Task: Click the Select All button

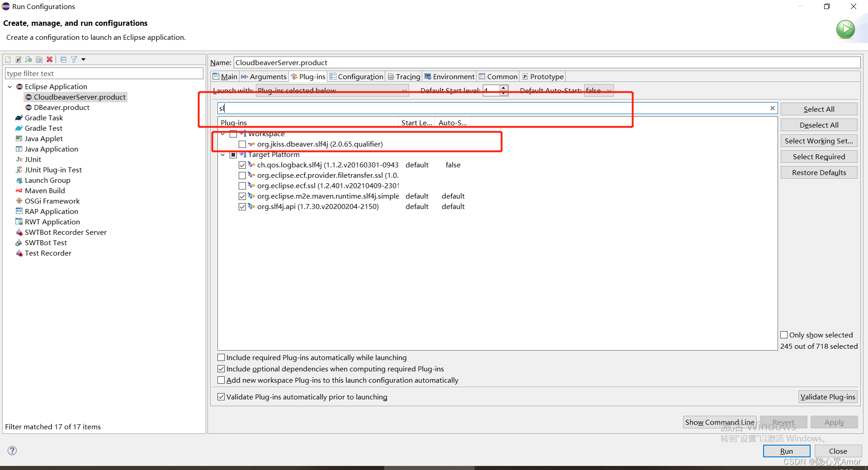Action: [x=819, y=109]
